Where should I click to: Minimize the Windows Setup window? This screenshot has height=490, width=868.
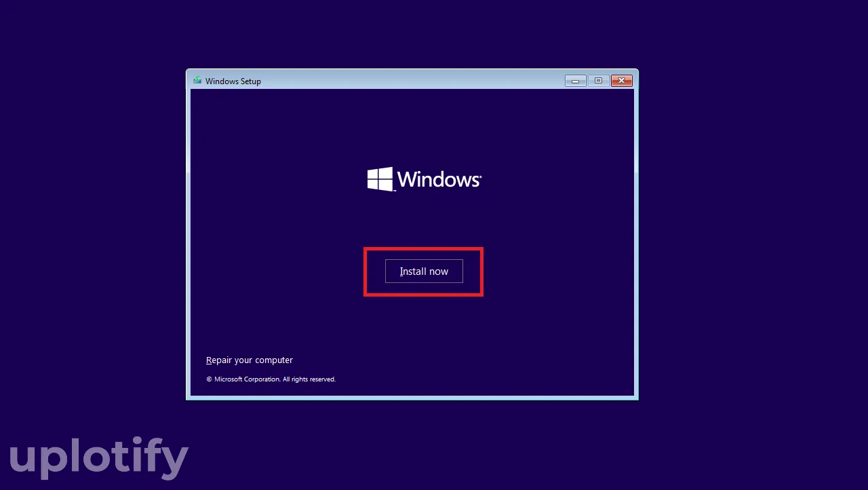point(576,81)
